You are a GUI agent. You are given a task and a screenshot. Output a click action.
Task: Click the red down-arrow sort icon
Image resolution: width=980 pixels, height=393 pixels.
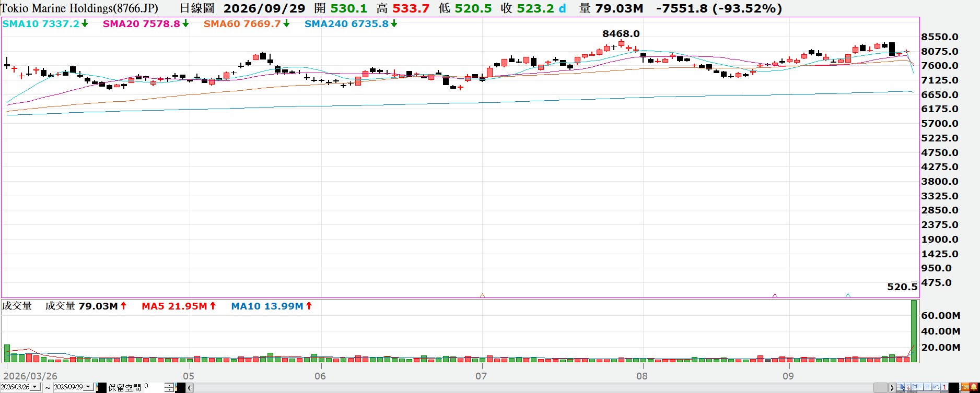click(x=908, y=387)
